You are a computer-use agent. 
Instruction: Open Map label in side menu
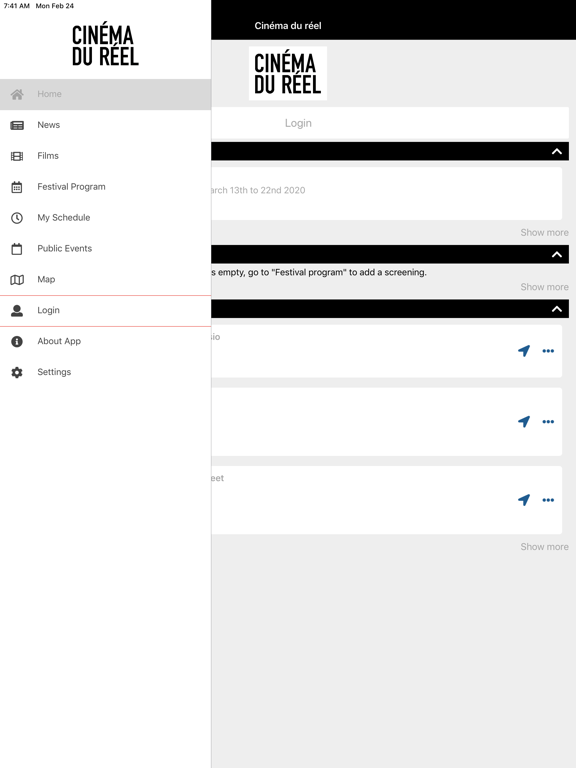(x=46, y=280)
